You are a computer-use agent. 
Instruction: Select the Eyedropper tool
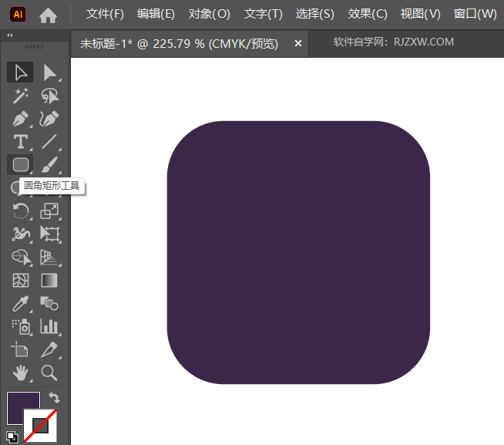tap(20, 303)
